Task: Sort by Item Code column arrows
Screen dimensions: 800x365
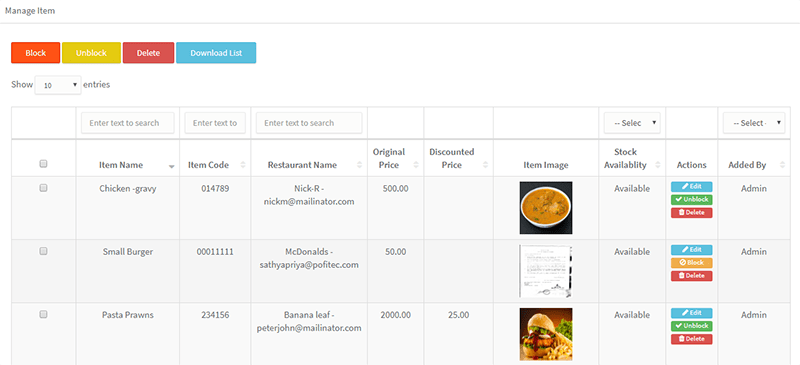Action: point(243,165)
